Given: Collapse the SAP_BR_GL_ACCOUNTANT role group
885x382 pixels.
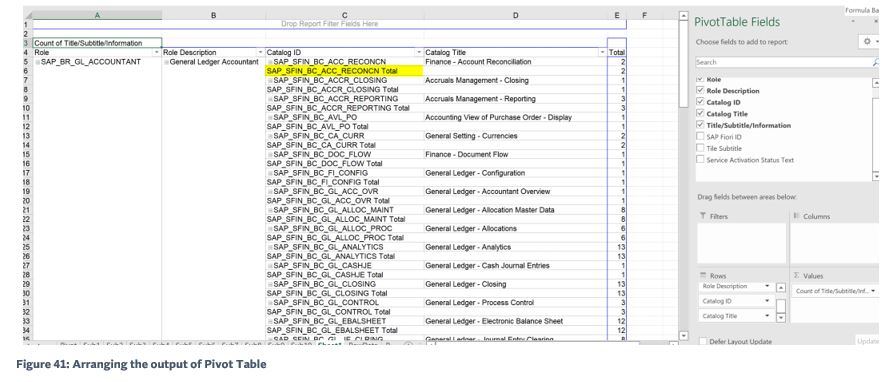Looking at the screenshot, I should (x=37, y=62).
